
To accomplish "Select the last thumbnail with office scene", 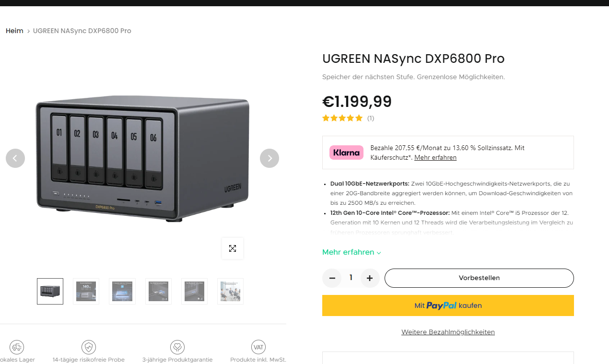I will pyautogui.click(x=230, y=291).
